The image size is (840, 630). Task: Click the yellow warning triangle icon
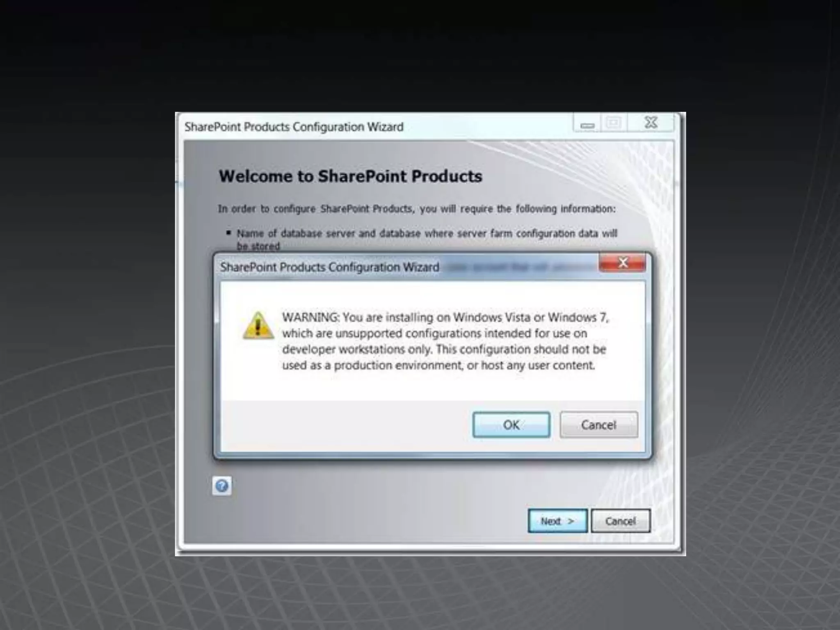[x=258, y=326]
